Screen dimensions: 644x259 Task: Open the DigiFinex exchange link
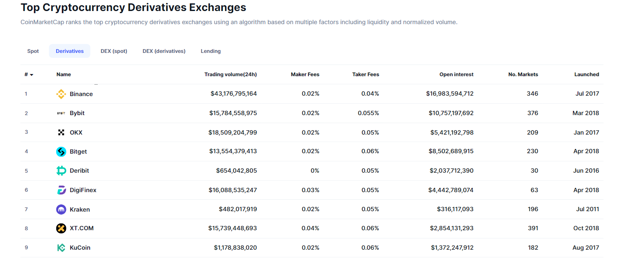coord(83,190)
